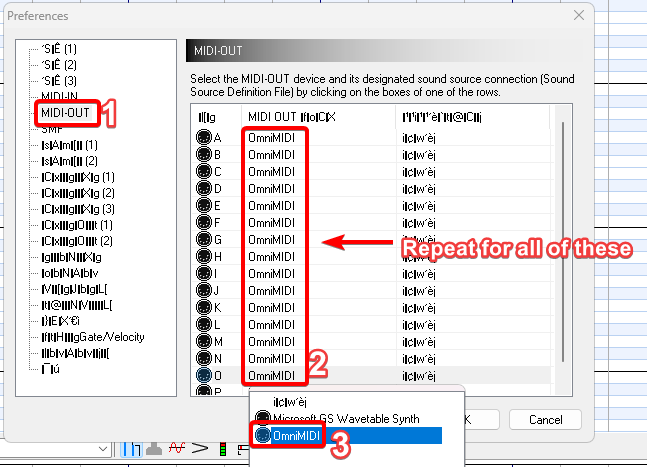Click the MIDI port icon for row G
Image resolution: width=647 pixels, height=467 pixels.
tap(204, 239)
